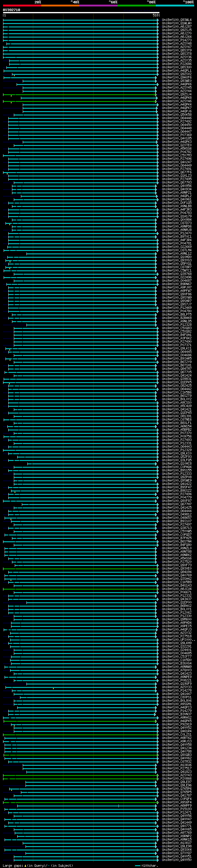This screenshot has height=868, width=197.
Task: Select the UniRef100_P12062 label
Action: 176,612
